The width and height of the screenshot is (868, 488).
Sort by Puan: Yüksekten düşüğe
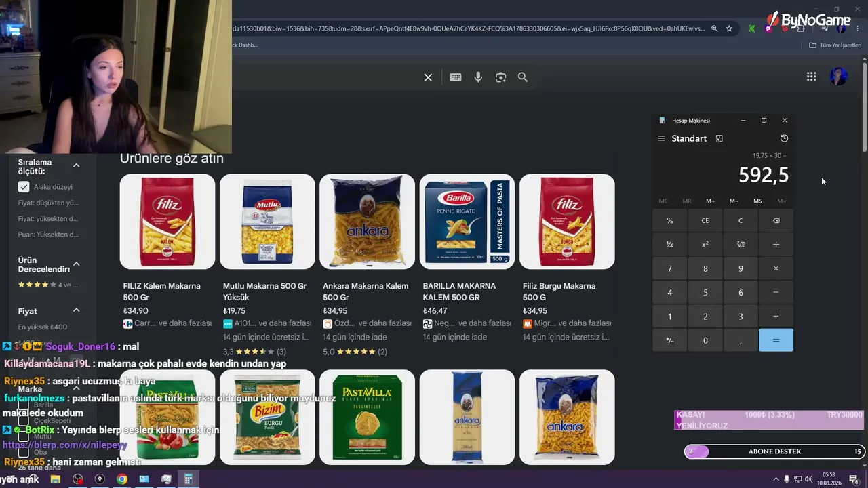pyautogui.click(x=48, y=235)
